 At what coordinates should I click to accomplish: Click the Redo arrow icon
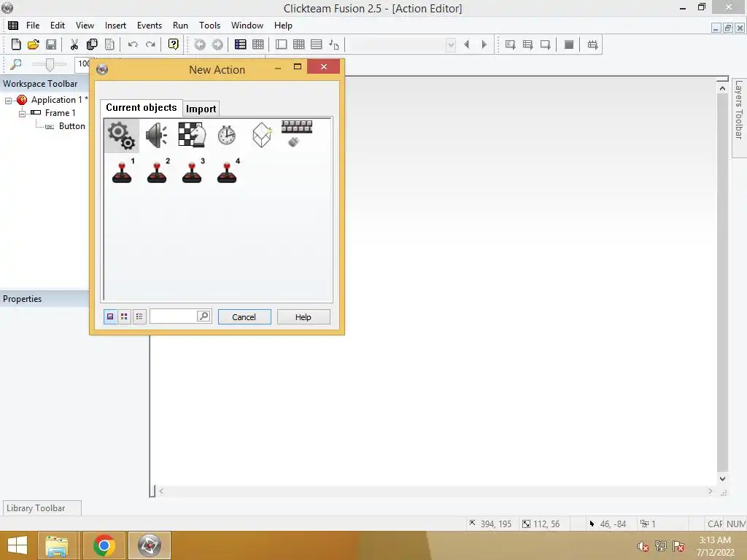tap(150, 44)
